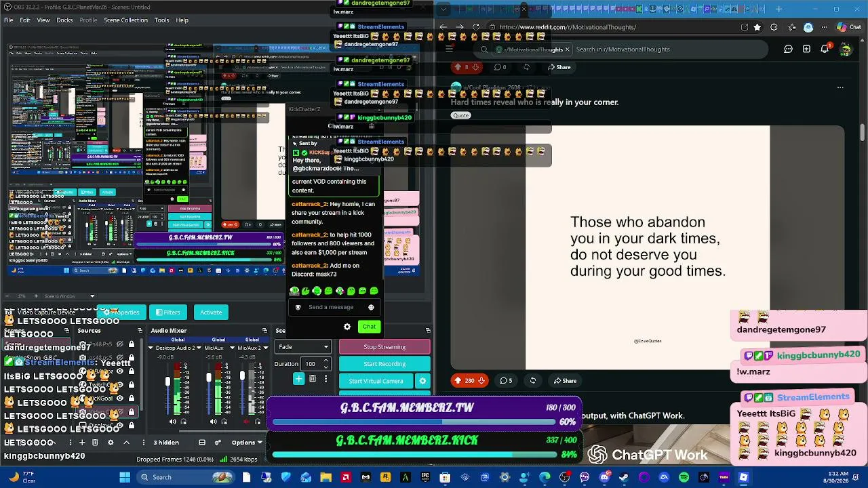The image size is (868, 488).
Task: Toggle visibility eye for KickGoal source
Action: (121, 399)
